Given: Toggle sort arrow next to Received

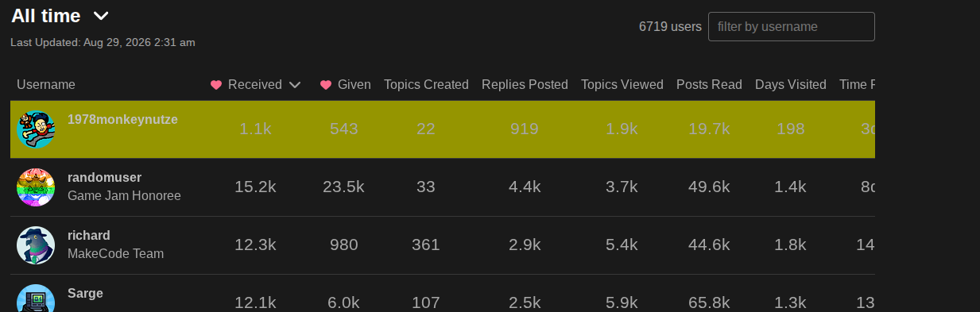Looking at the screenshot, I should 295,85.
